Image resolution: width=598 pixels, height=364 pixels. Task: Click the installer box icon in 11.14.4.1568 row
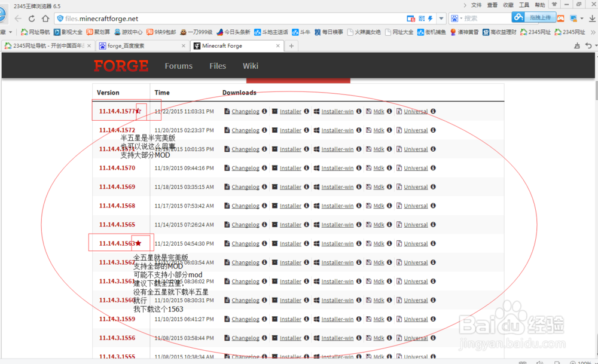click(x=274, y=206)
